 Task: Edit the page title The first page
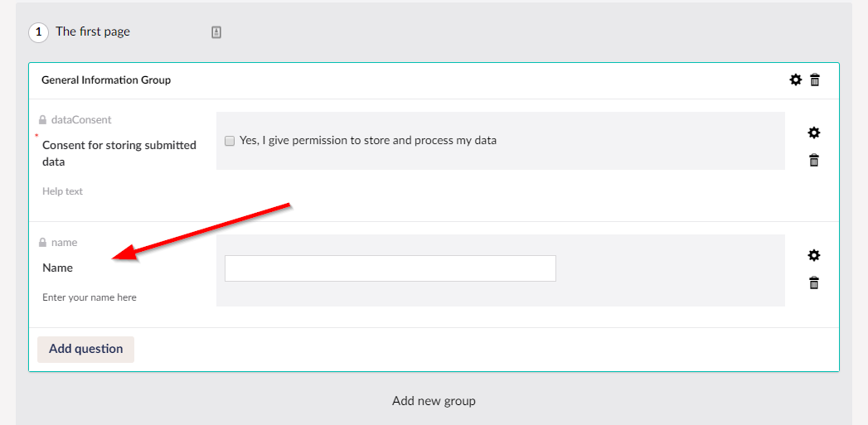click(93, 31)
